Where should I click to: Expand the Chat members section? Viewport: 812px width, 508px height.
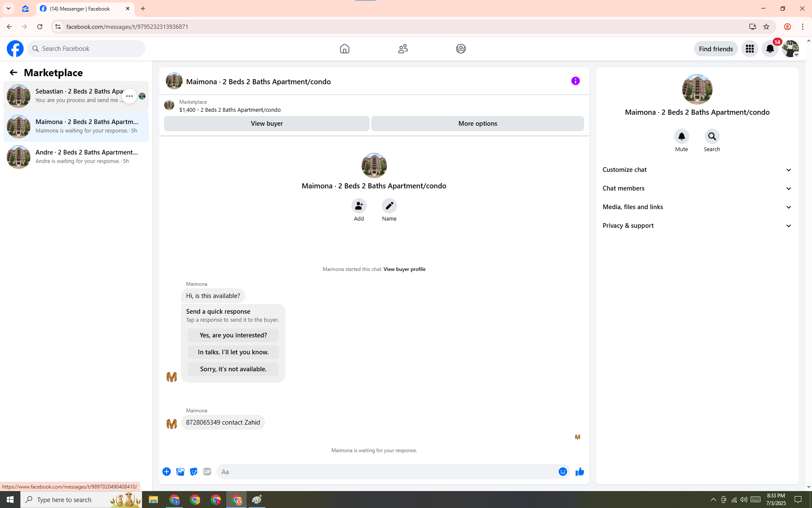click(x=697, y=188)
